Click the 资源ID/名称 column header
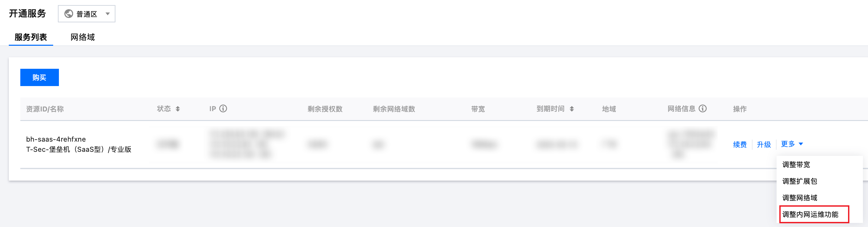 (x=45, y=109)
